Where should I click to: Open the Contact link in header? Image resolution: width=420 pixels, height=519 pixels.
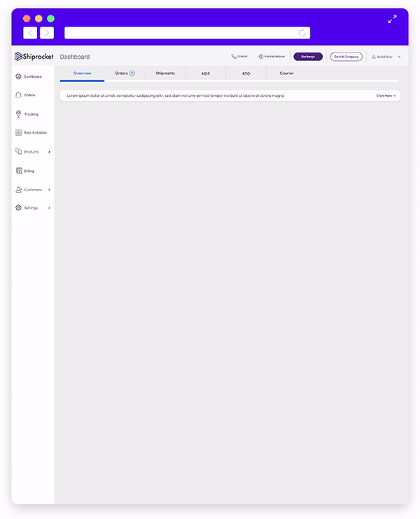pyautogui.click(x=242, y=57)
